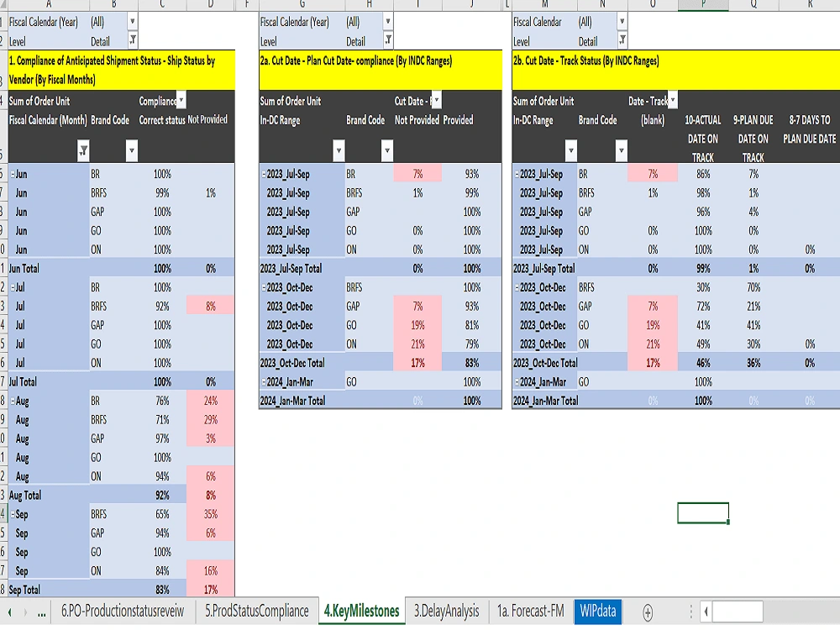Open Level filter button in table 1
Image resolution: width=840 pixels, height=630 pixels.
(133, 40)
